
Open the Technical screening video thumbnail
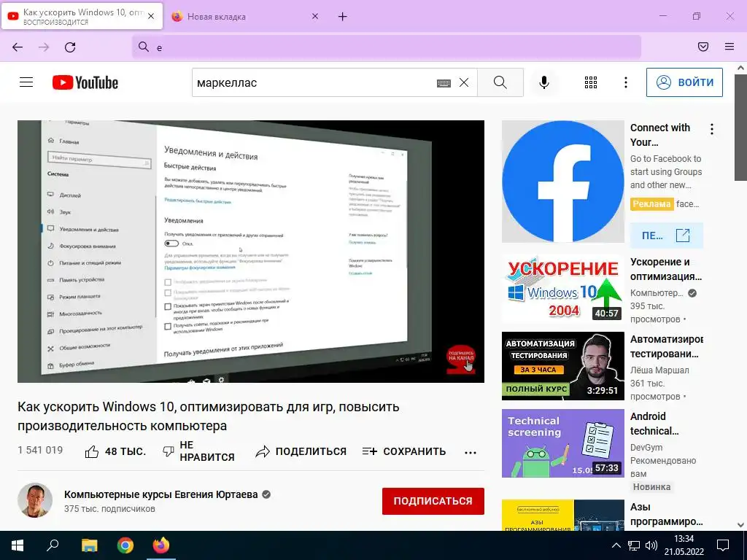(x=562, y=443)
